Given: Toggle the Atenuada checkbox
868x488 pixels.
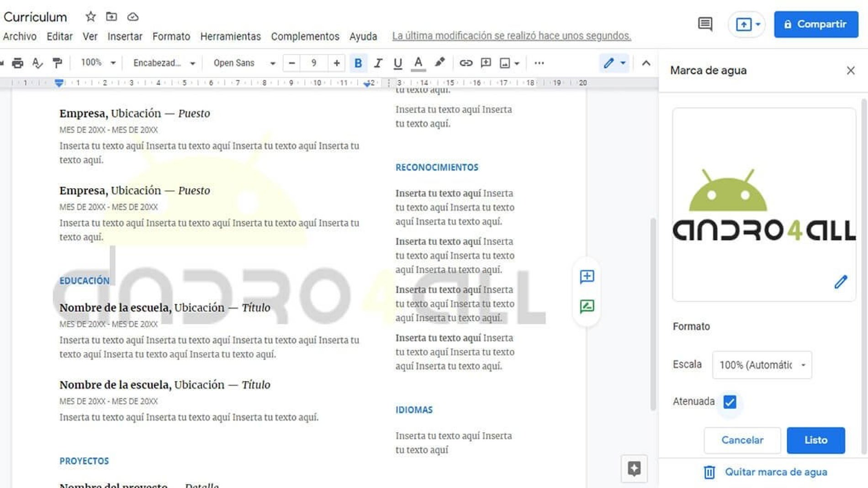Looking at the screenshot, I should click(x=730, y=402).
